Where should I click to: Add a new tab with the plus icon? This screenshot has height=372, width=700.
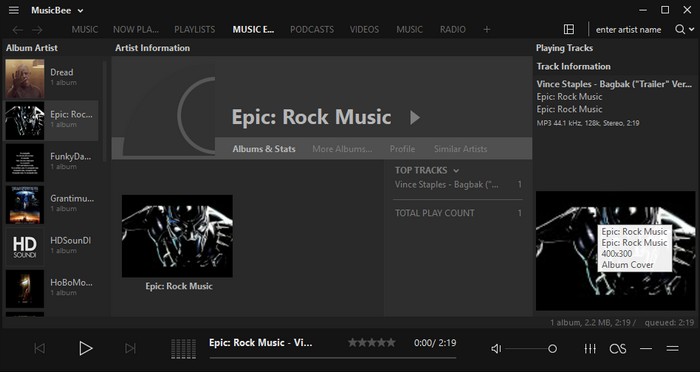coord(487,29)
